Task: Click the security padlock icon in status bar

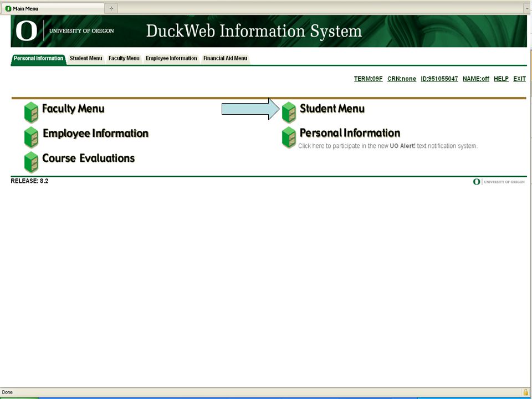Action: [x=525, y=392]
